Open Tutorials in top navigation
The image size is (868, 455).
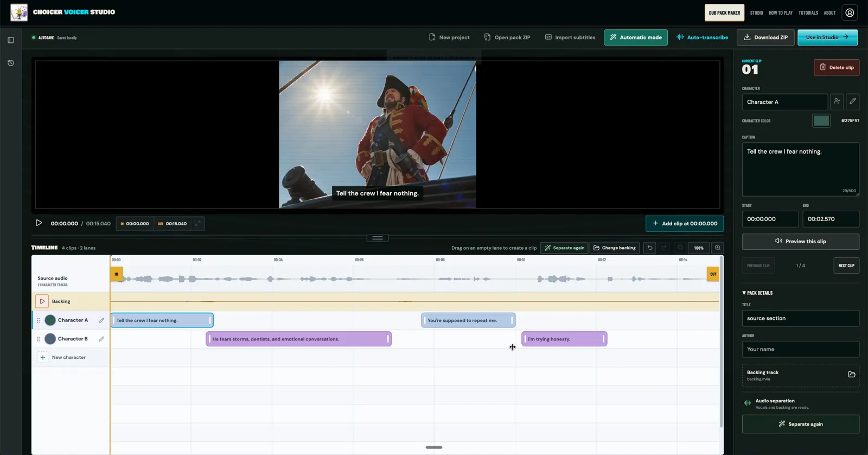[x=808, y=13]
